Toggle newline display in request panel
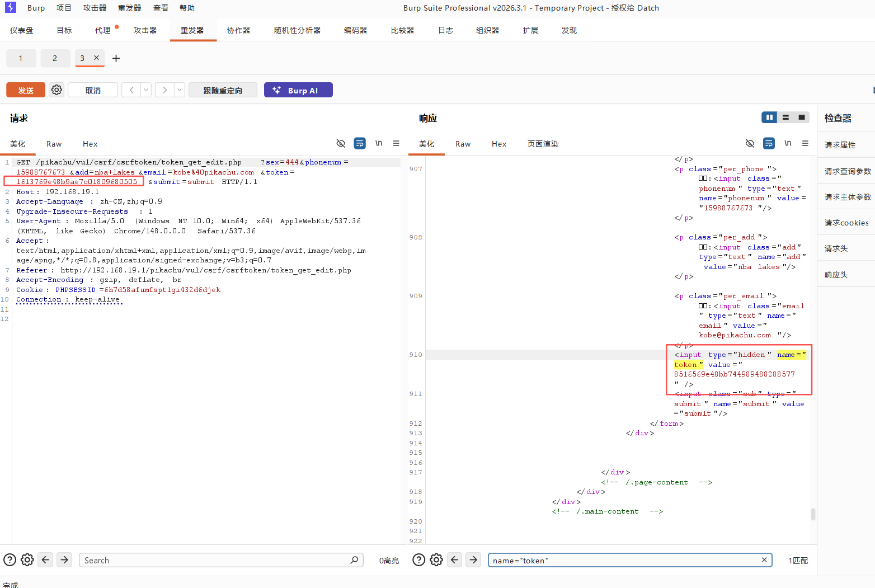 [x=379, y=143]
